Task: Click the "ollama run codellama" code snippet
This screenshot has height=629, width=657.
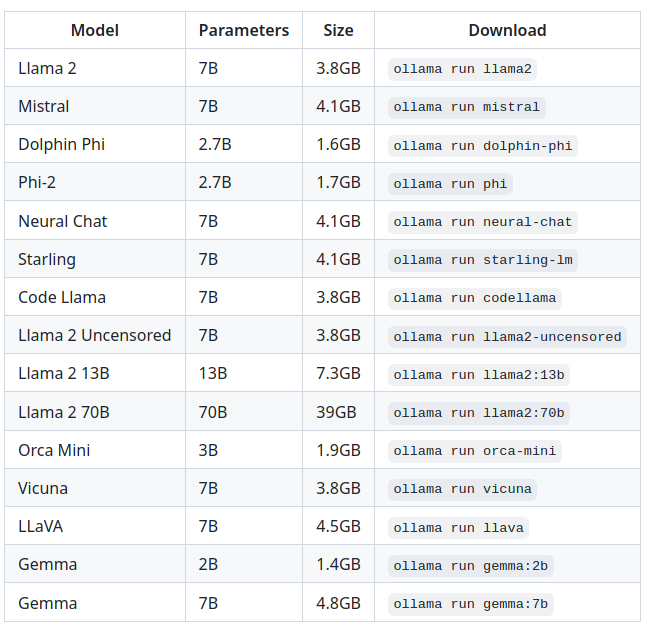Action: click(475, 298)
